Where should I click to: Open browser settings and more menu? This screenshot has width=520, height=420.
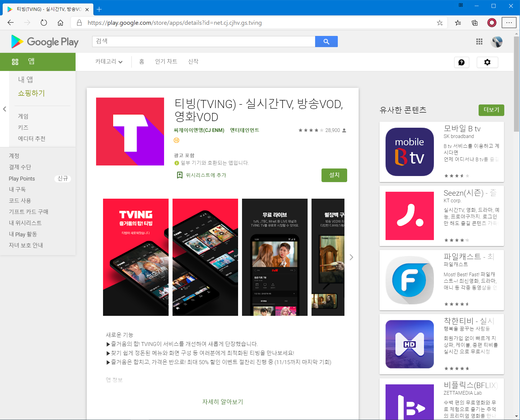click(x=509, y=23)
